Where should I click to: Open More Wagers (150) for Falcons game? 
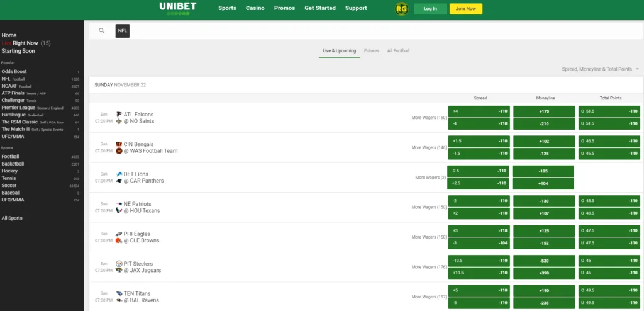point(429,118)
